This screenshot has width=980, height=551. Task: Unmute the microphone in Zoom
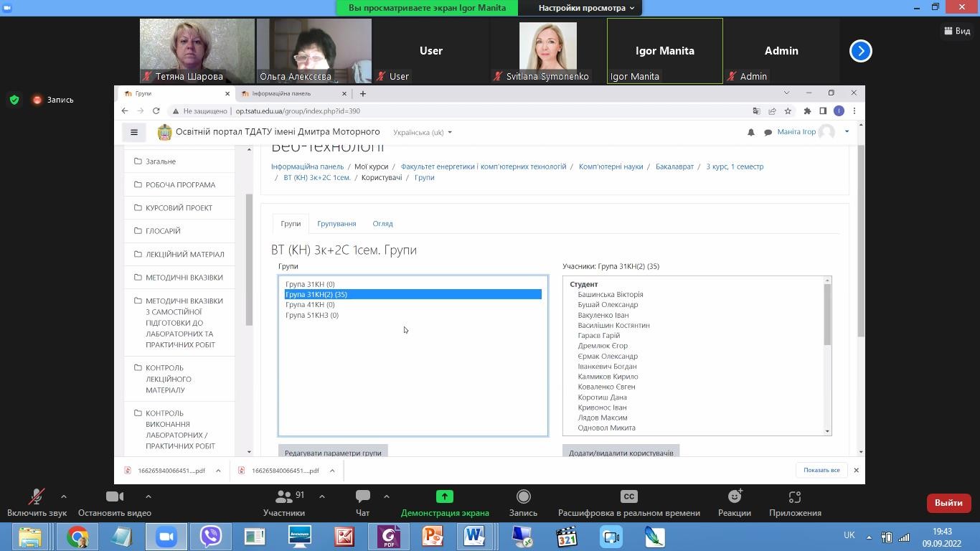pyautogui.click(x=37, y=497)
